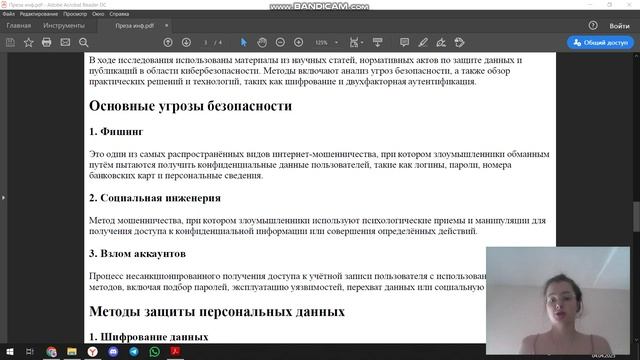Select the Преза инф.pdf document tab
The width and height of the screenshot is (640, 360).
point(134,26)
